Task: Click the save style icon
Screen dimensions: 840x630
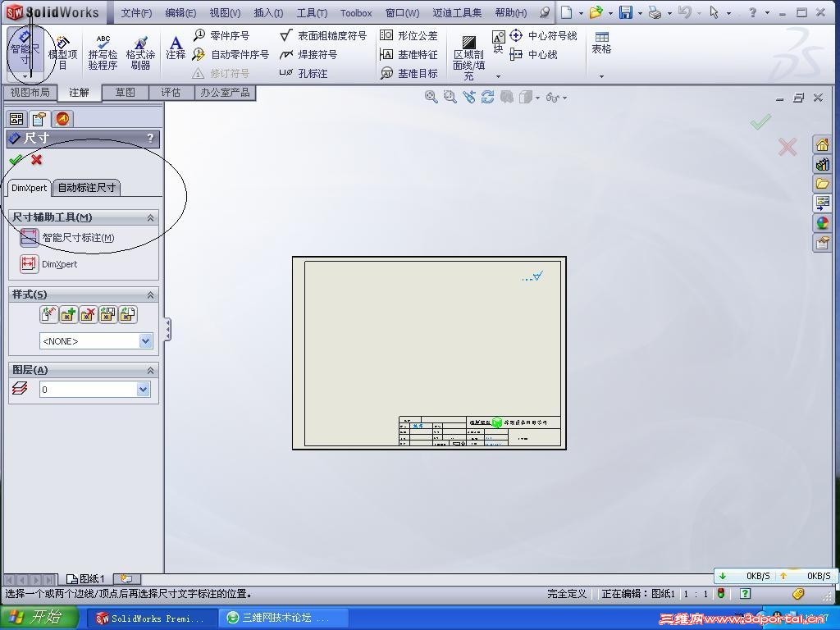Action: coord(108,314)
